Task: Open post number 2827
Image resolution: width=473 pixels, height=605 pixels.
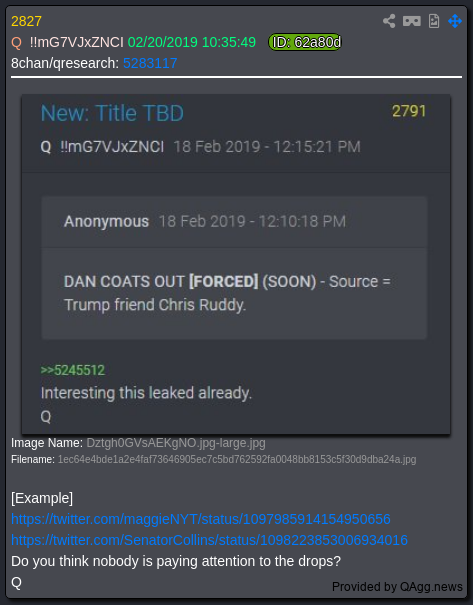Action: click(26, 21)
